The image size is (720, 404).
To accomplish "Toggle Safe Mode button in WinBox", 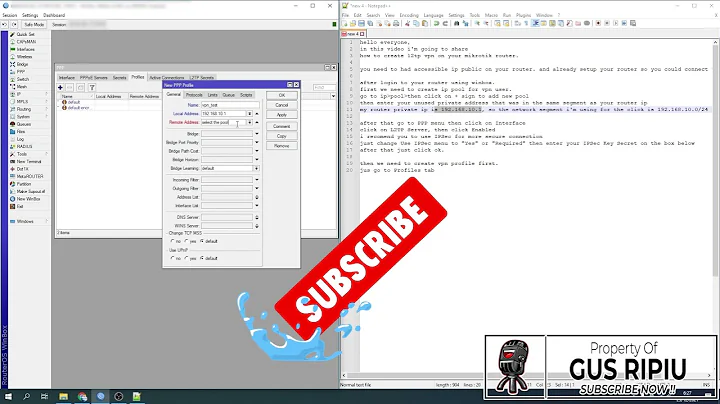I will click(x=34, y=24).
